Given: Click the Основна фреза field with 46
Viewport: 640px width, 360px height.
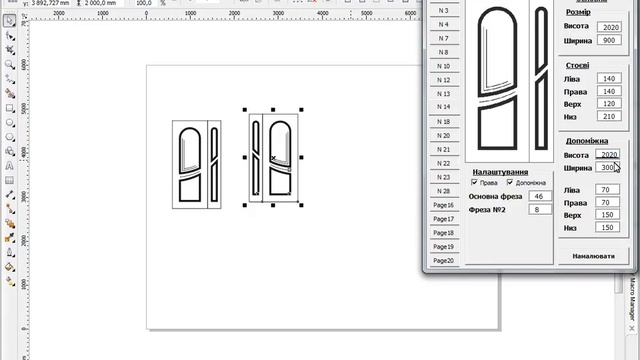Looking at the screenshot, I should point(540,196).
